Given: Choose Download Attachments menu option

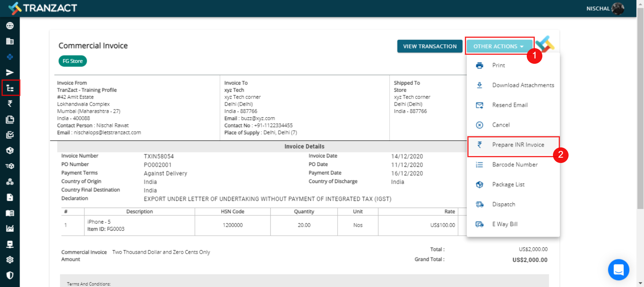Looking at the screenshot, I should coord(523,85).
